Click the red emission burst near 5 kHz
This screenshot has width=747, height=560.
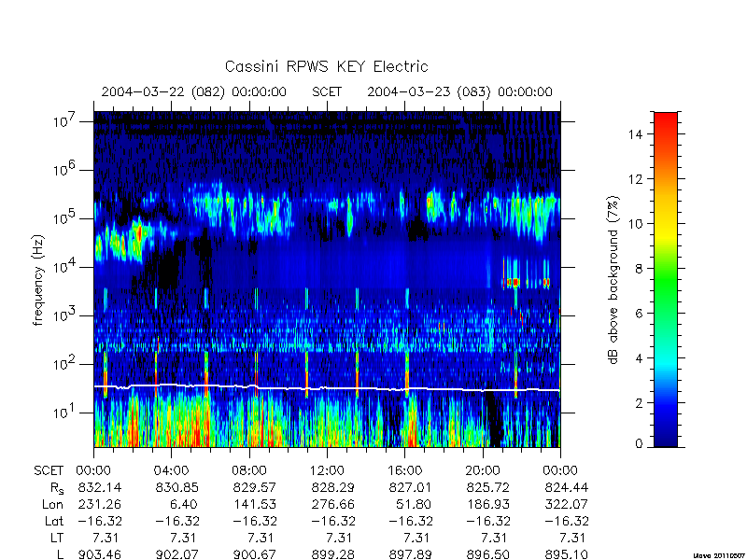coord(514,283)
